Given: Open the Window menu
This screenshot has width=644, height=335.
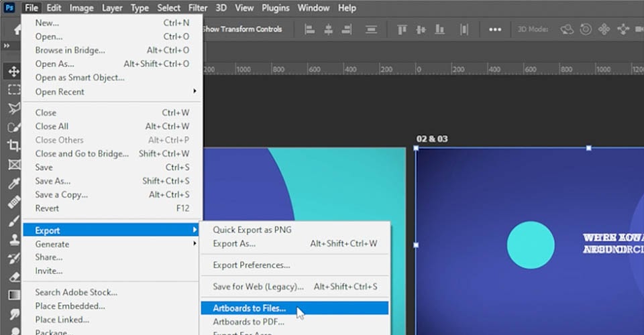Looking at the screenshot, I should point(313,8).
